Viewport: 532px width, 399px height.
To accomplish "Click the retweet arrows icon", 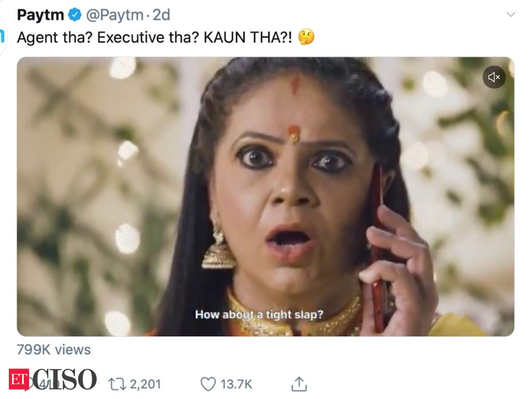I will pyautogui.click(x=116, y=384).
